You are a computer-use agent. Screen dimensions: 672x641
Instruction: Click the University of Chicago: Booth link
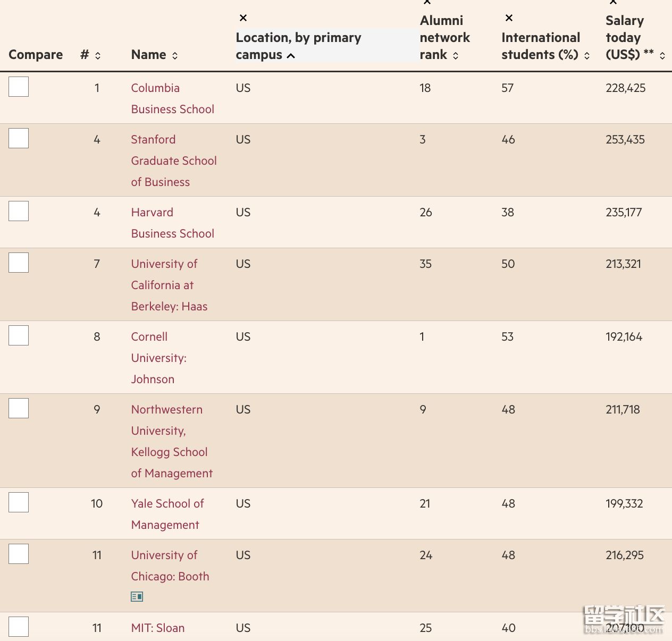tap(170, 566)
